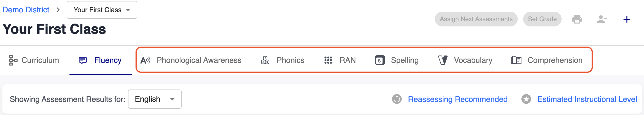
Task: Switch to the Vocabulary tab
Action: 465,60
